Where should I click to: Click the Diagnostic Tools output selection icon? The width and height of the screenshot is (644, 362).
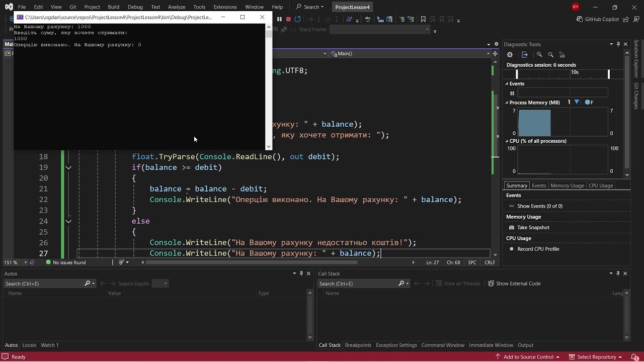tap(525, 54)
